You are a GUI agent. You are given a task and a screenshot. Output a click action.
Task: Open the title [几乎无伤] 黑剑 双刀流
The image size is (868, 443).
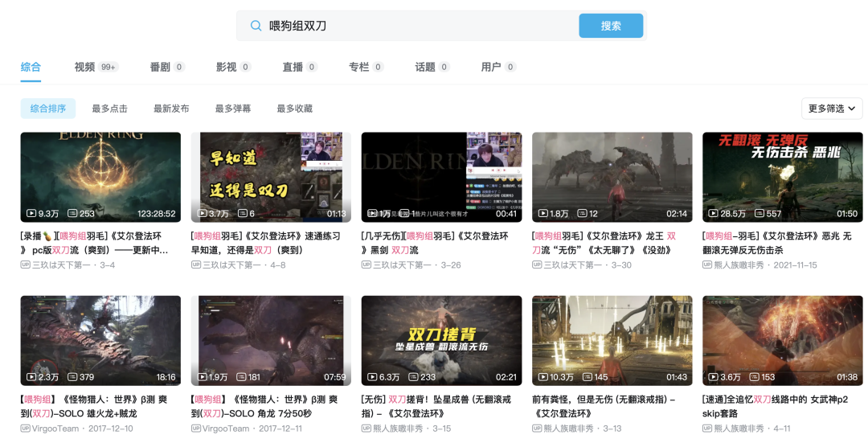[x=435, y=243]
